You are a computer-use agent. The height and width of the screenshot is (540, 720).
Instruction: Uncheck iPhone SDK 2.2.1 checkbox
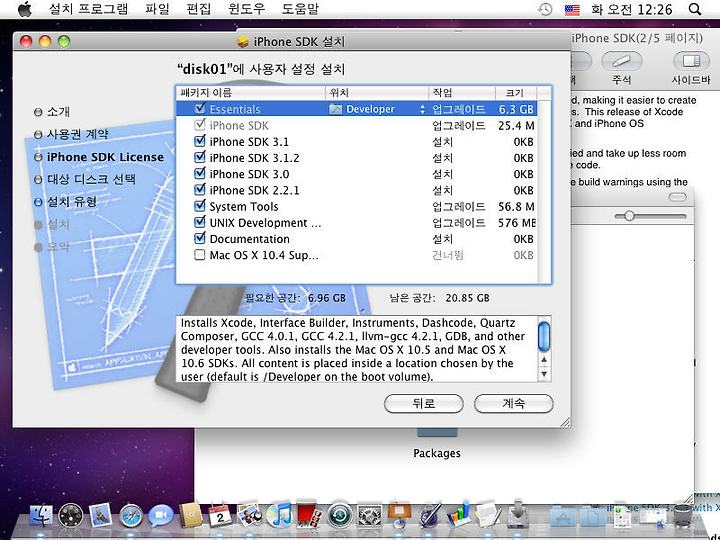point(200,189)
